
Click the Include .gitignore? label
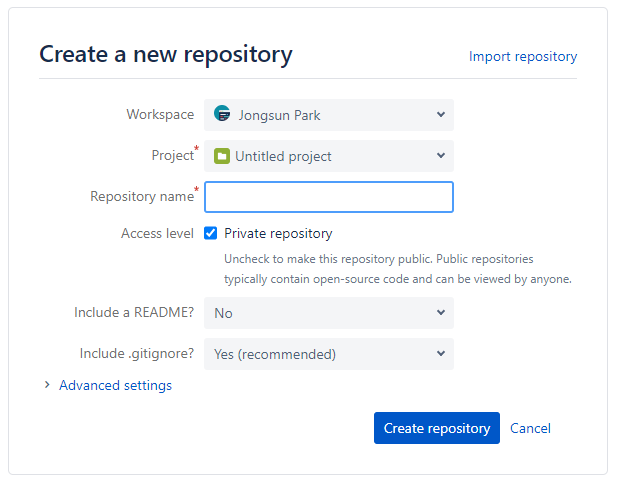tap(137, 354)
